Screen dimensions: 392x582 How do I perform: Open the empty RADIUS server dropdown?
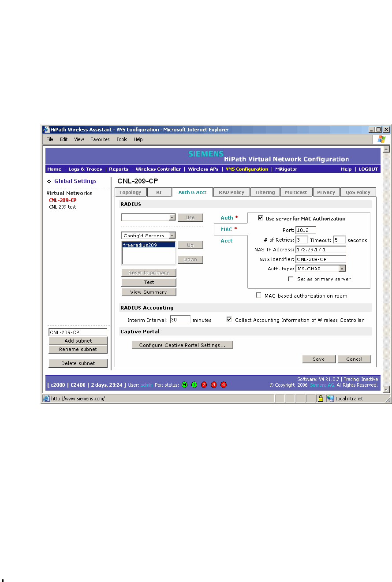point(172,217)
